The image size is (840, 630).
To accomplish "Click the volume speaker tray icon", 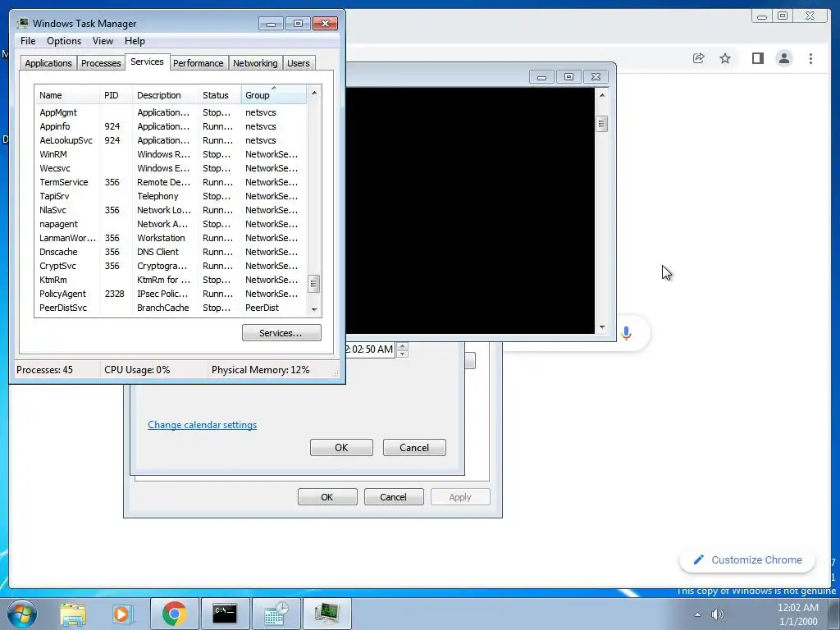I will click(x=717, y=614).
